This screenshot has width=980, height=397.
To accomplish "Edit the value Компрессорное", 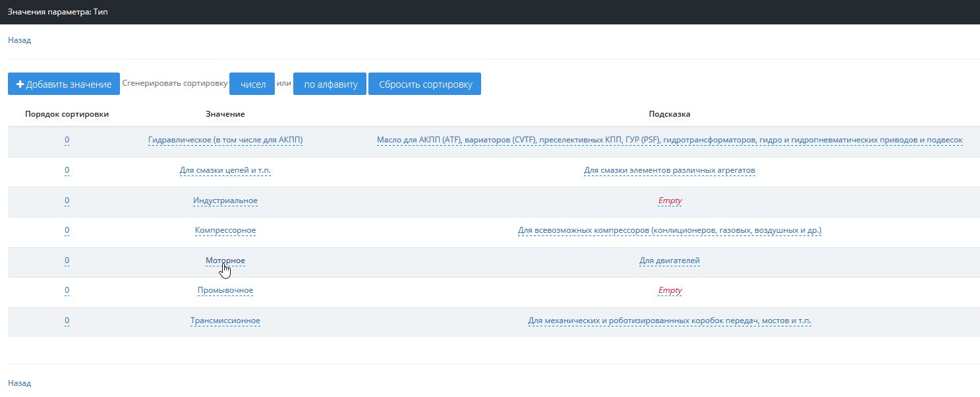I will [x=225, y=230].
